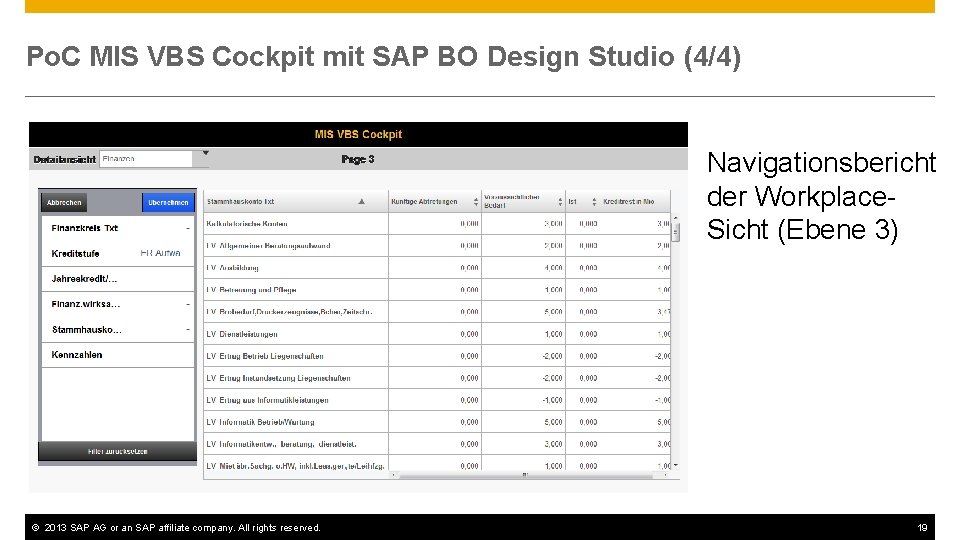Click the Filter zurücksetzen button
The height and width of the screenshot is (540, 960).
click(118, 452)
